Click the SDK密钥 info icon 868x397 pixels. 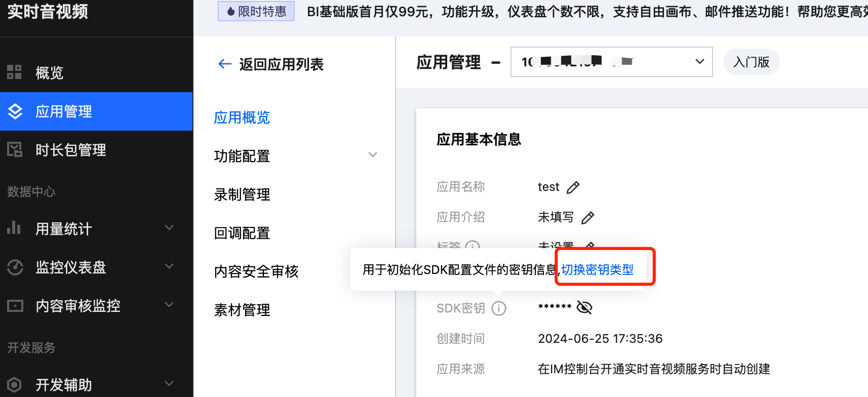(x=499, y=308)
